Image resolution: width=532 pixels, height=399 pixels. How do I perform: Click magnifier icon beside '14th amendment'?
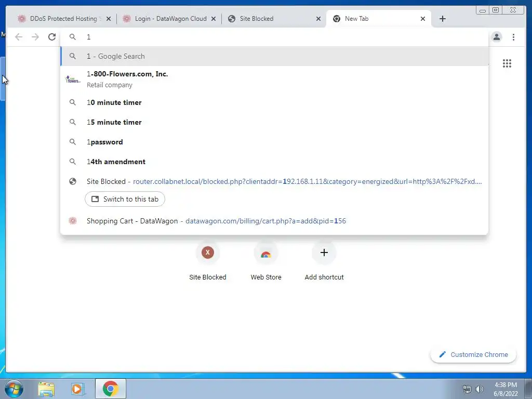73,162
